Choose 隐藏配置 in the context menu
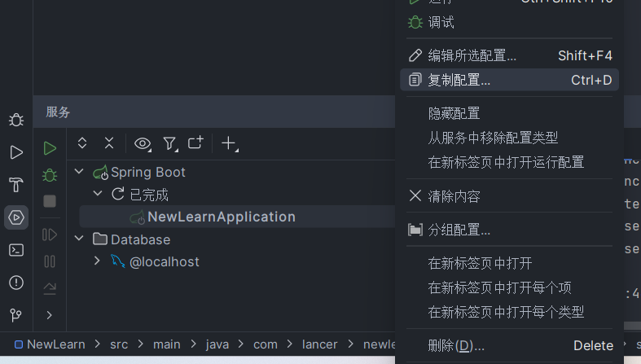 click(509, 113)
